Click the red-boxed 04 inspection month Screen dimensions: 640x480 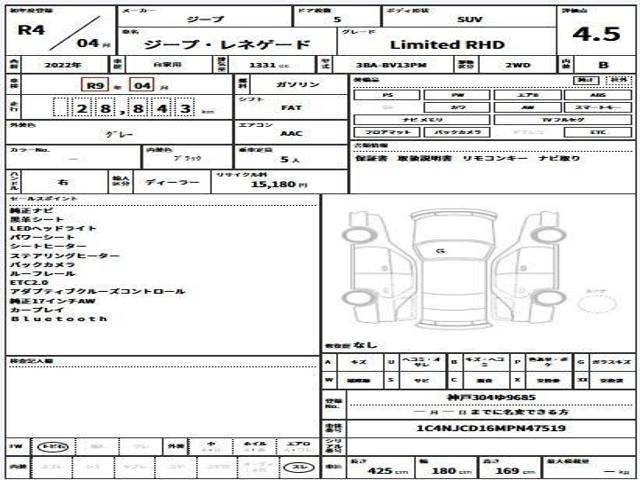(142, 85)
